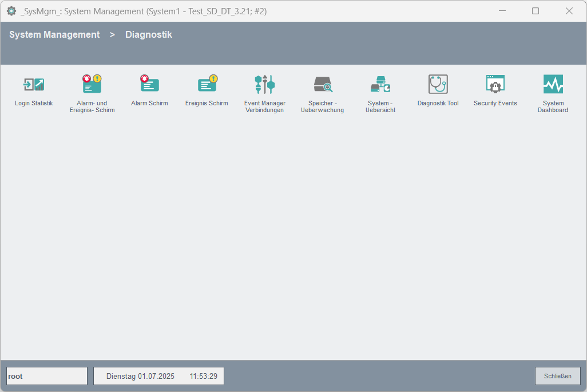Open the System-Uebersicht panel
The image size is (587, 392).
coord(380,85)
